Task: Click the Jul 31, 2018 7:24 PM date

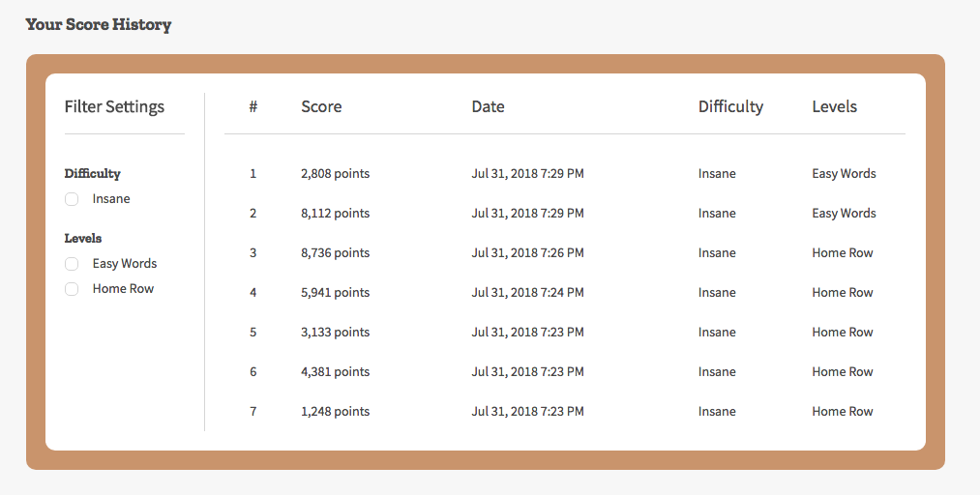Action: click(527, 293)
